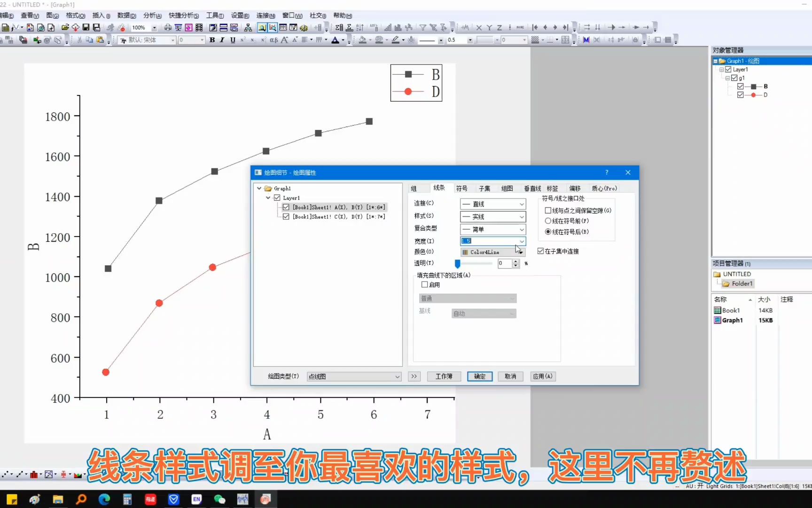The width and height of the screenshot is (812, 508).
Task: Click the New Workbook icon
Action: (7, 27)
